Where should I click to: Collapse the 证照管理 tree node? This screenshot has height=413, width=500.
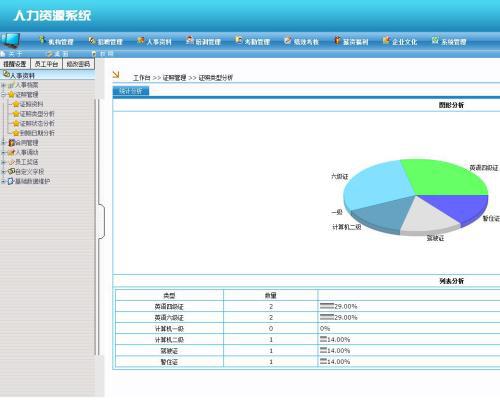point(3,95)
